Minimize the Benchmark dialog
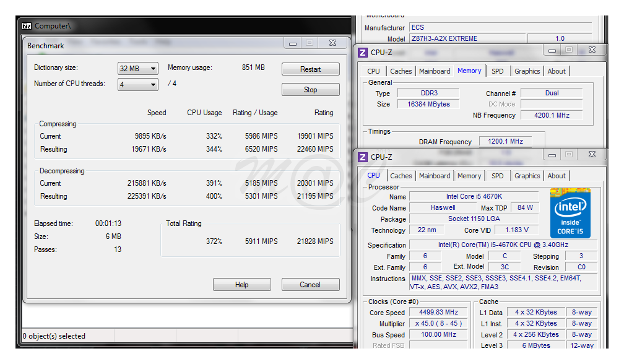This screenshot has height=364, width=624. coord(292,43)
